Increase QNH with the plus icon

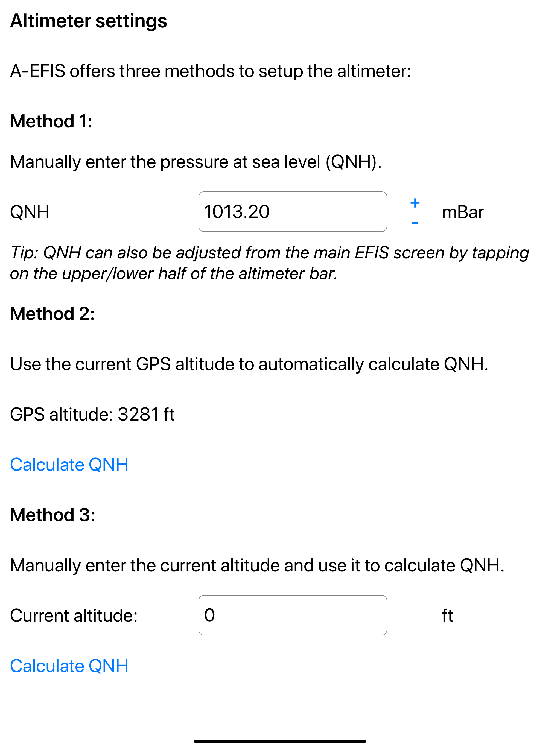pyautogui.click(x=415, y=203)
